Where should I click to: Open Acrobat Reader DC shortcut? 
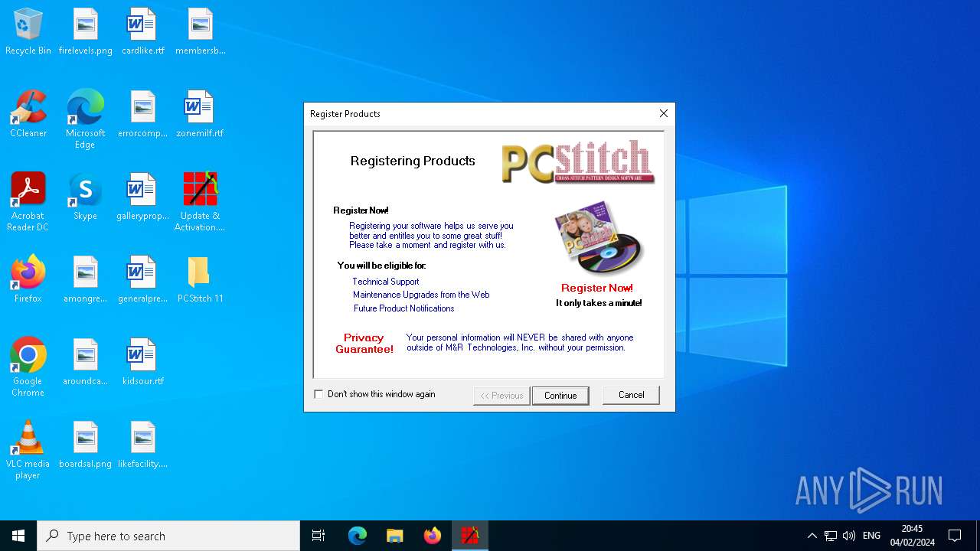(x=28, y=202)
